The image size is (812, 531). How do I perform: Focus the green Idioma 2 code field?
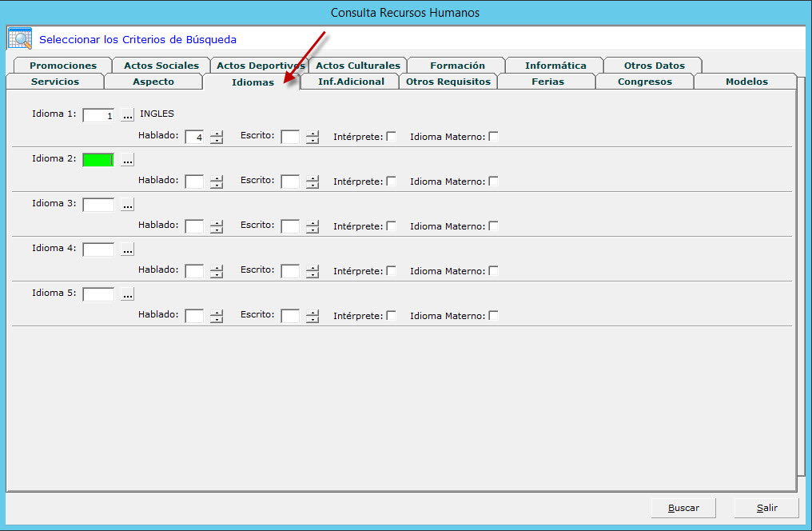[x=98, y=160]
